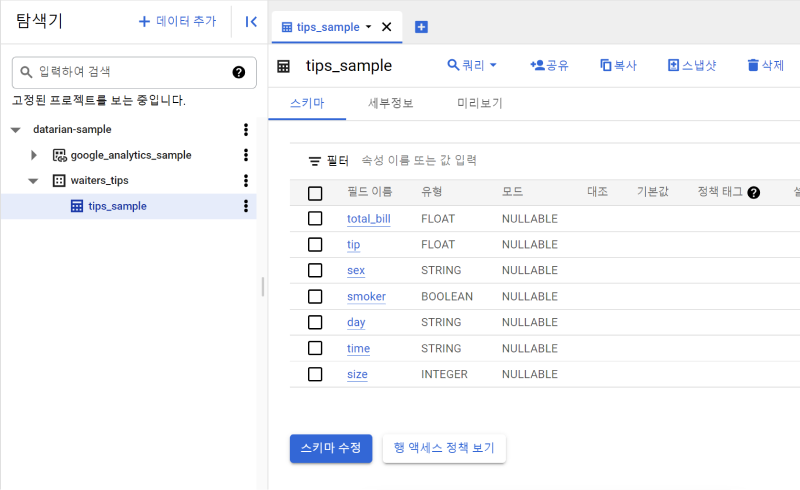Open the total_bill field link
Image resolution: width=800 pixels, height=490 pixels.
point(369,219)
